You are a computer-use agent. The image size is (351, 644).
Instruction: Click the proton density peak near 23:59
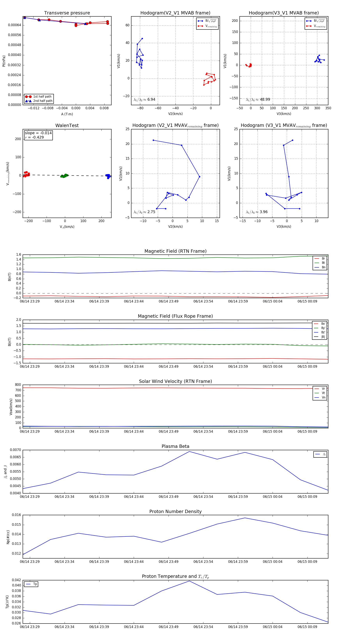click(x=245, y=518)
